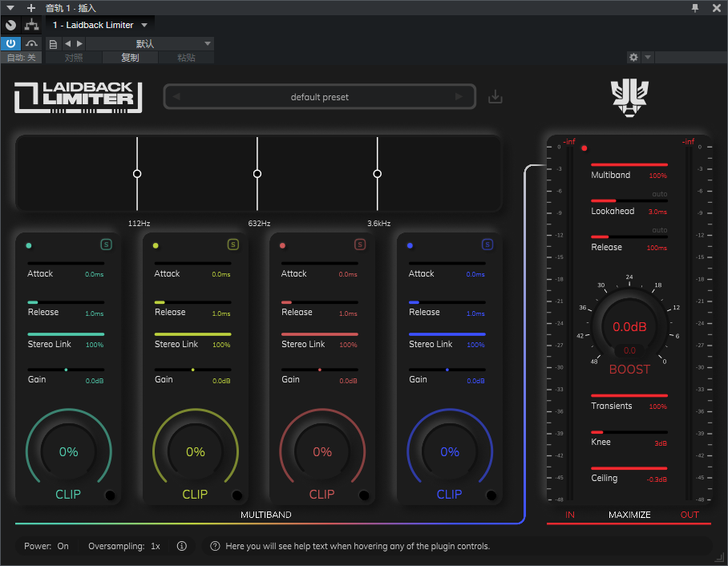Click the blue band clip indicator dot
This screenshot has height=566, width=728.
coord(491,495)
